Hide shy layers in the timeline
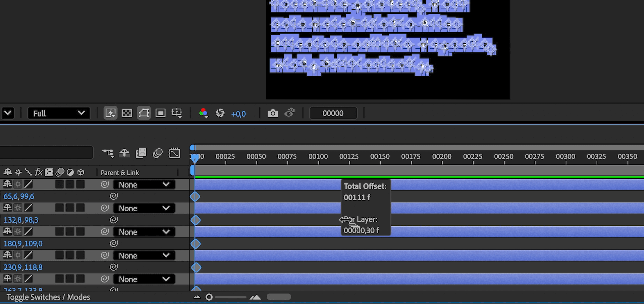Screen dimensions: 644x304 coord(124,153)
